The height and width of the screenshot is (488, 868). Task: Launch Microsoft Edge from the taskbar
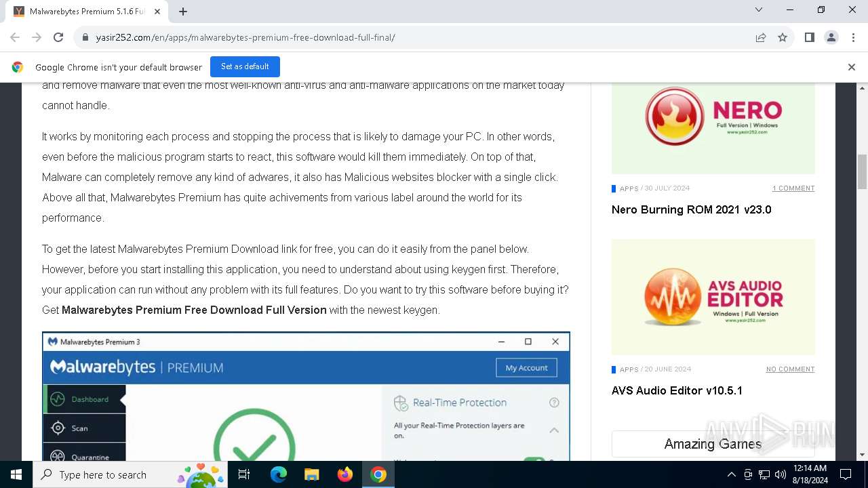[x=279, y=474]
